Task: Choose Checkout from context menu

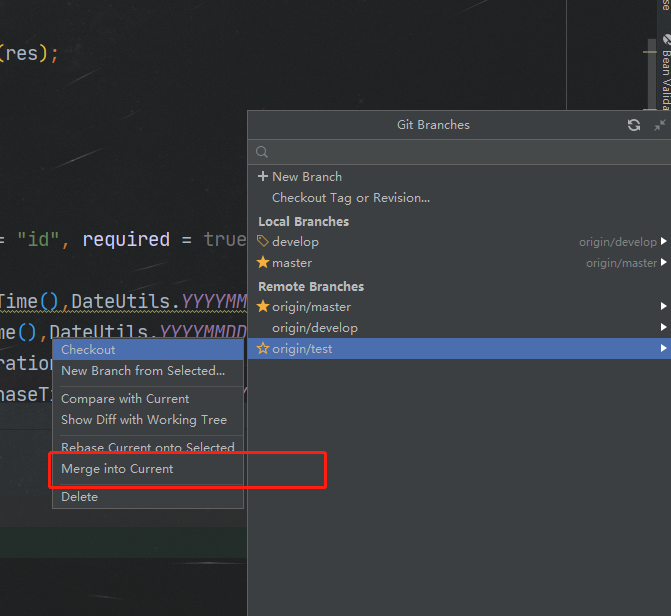Action: point(148,350)
